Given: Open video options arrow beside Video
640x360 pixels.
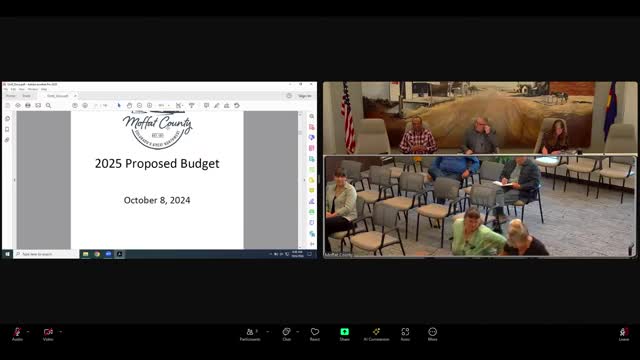Looking at the screenshot, I should click(x=61, y=331).
